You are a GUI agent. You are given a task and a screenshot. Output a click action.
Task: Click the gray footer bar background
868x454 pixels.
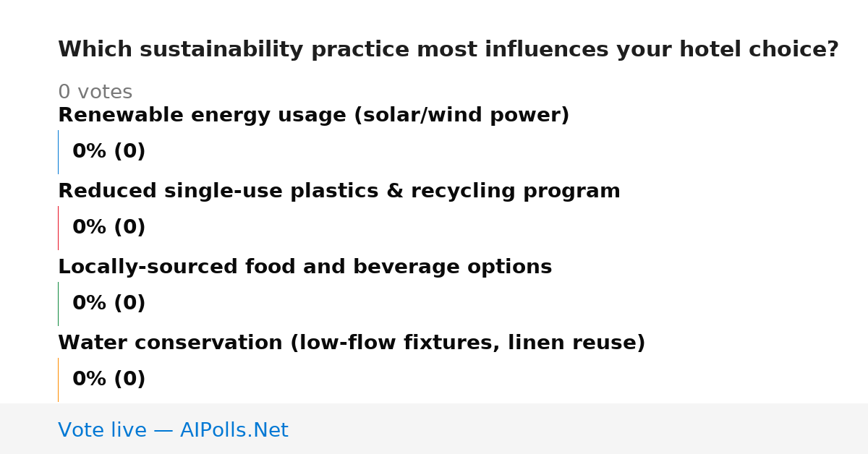(579, 429)
